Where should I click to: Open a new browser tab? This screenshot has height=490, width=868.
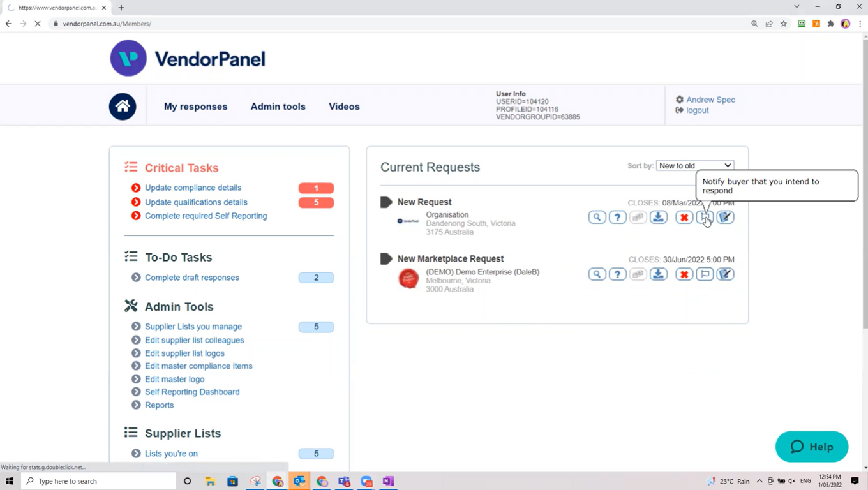click(x=121, y=8)
